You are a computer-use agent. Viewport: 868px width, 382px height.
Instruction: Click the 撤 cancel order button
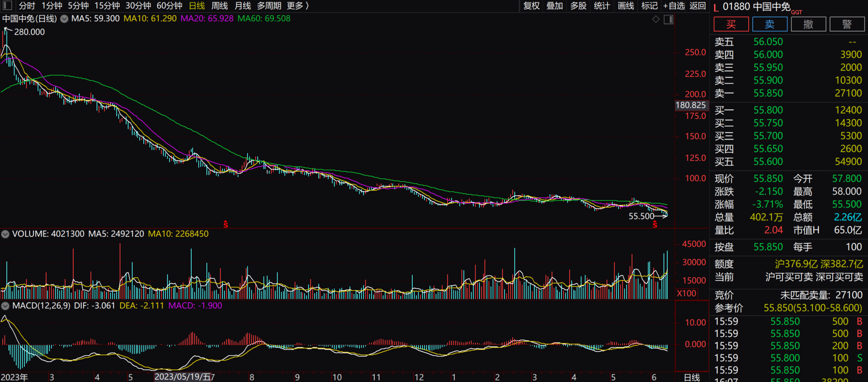click(x=808, y=24)
